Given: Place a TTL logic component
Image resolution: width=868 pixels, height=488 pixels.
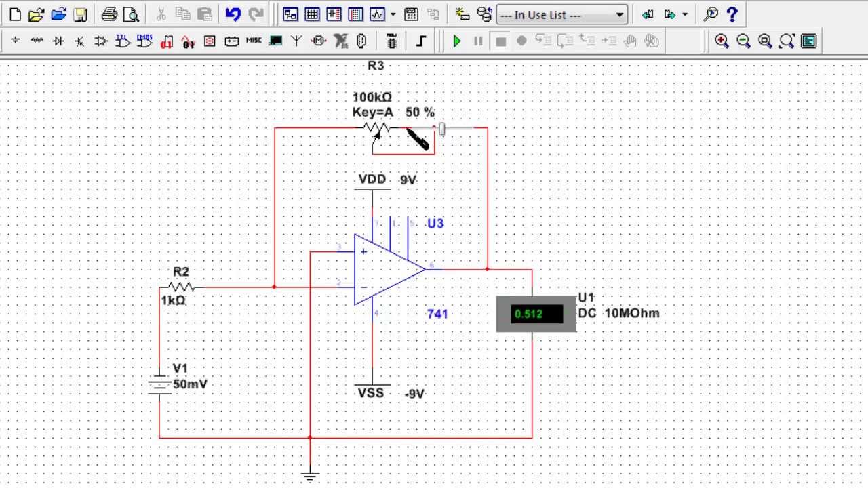Looking at the screenshot, I should (123, 41).
